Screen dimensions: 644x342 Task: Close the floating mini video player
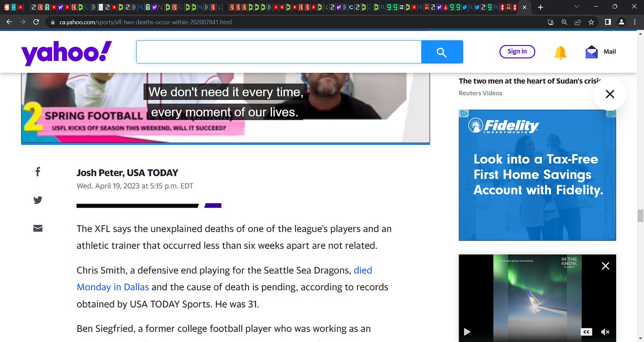pos(606,266)
